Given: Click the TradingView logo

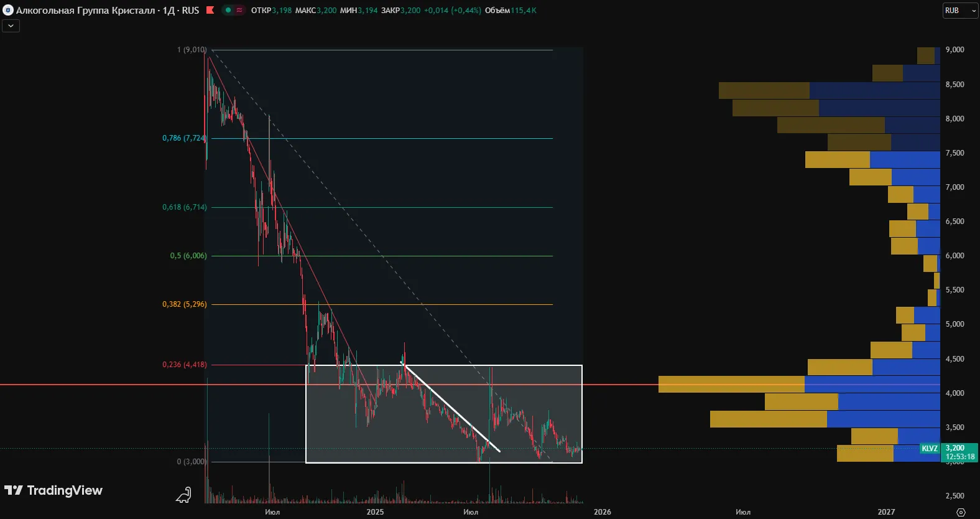Looking at the screenshot, I should pyautogui.click(x=53, y=490).
